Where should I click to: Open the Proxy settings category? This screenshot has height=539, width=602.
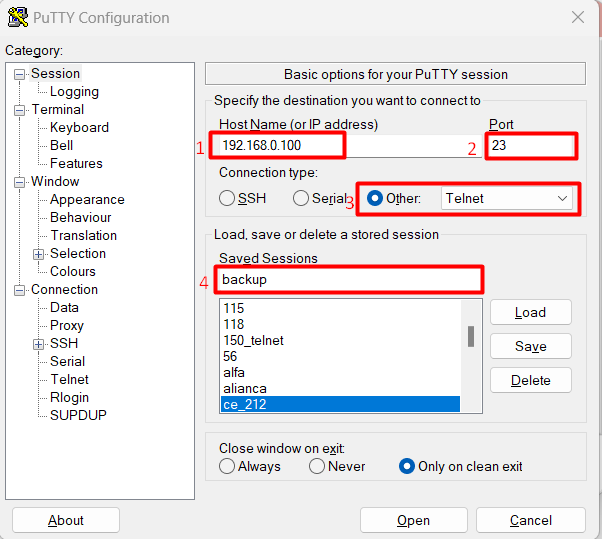(67, 326)
